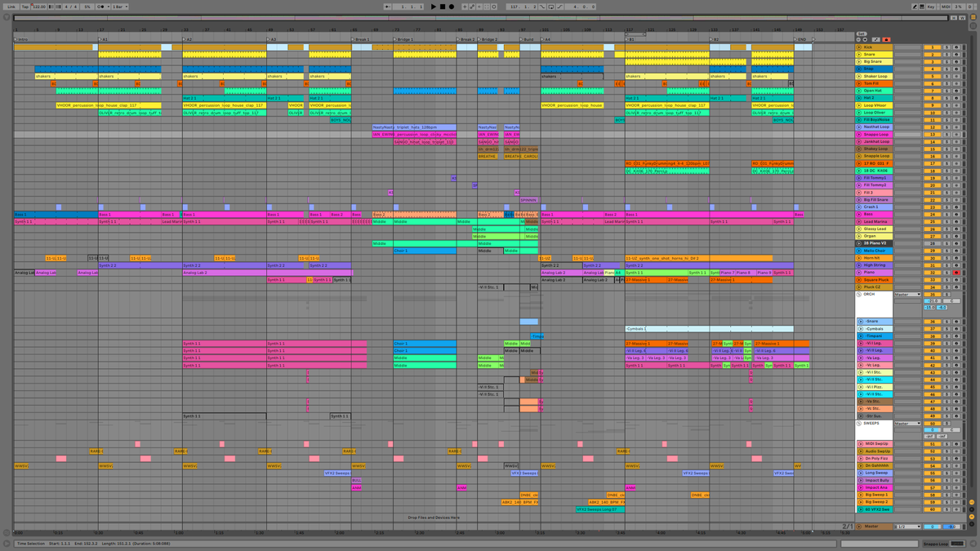
Task: Deactivate the Kick track activator 1
Action: click(933, 47)
